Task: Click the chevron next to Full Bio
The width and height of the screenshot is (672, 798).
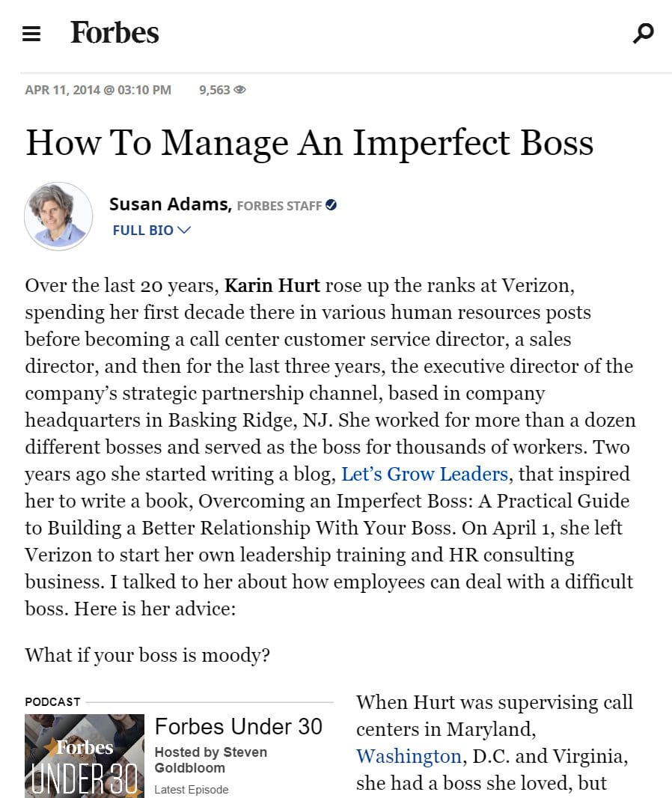Action: tap(184, 230)
